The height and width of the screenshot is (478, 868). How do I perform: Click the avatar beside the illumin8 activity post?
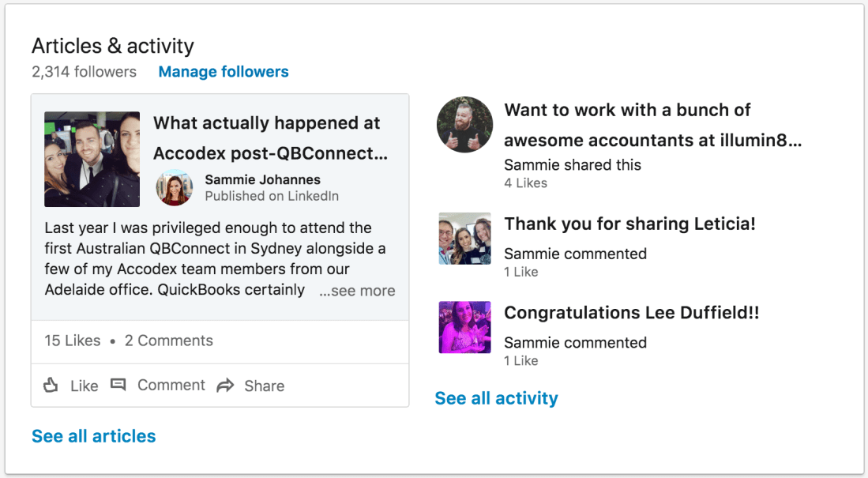[x=464, y=124]
